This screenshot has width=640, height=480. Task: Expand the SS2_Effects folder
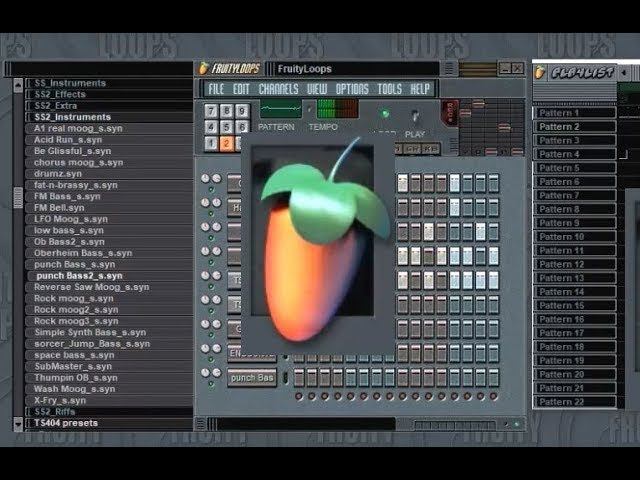(108, 94)
